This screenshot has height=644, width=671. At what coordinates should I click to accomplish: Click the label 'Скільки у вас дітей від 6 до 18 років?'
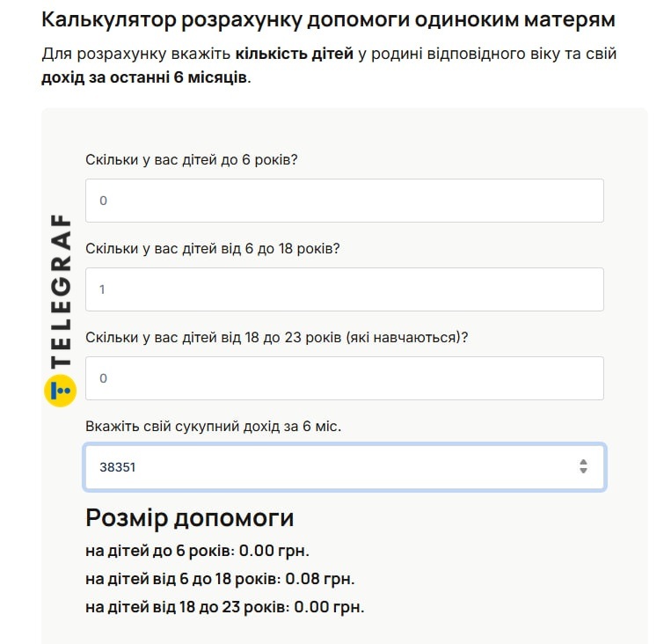tap(212, 248)
